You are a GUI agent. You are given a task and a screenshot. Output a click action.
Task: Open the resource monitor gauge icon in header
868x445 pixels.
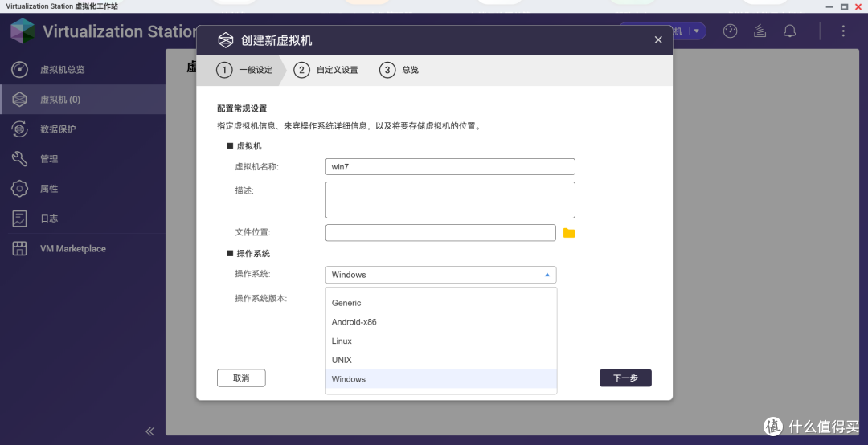(730, 31)
